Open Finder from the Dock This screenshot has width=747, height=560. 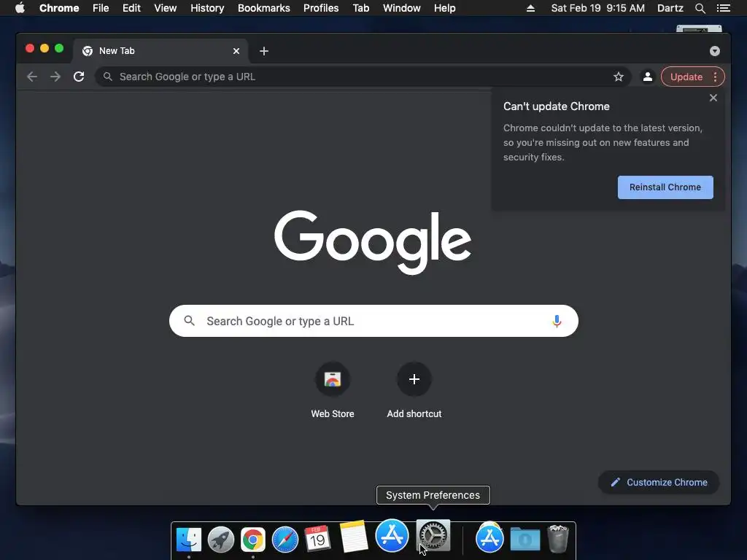click(189, 540)
